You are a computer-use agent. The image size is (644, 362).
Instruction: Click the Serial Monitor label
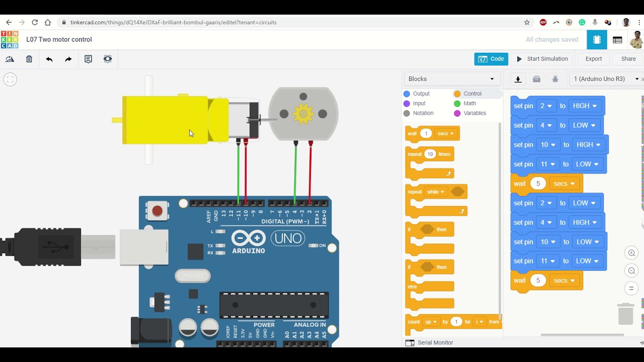435,342
